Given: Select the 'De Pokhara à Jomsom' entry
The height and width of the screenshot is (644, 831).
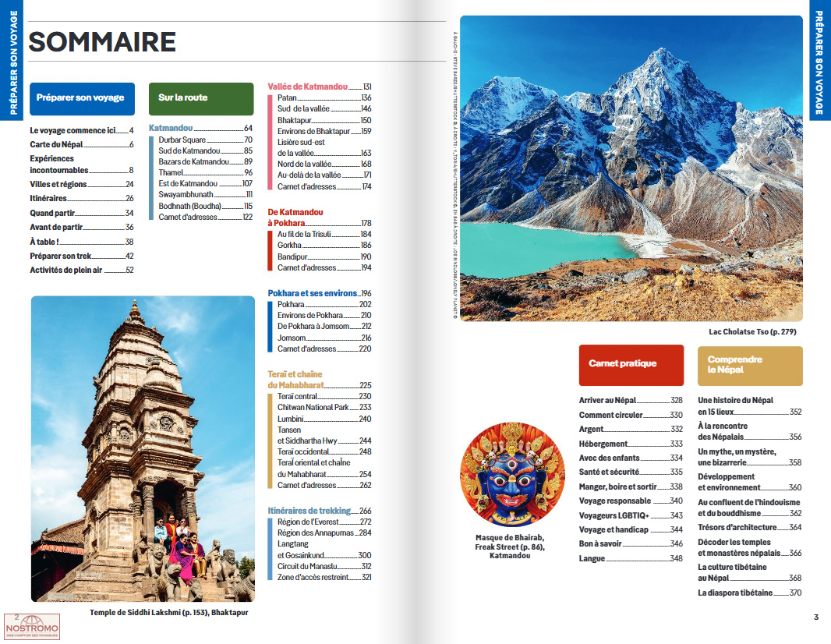Looking at the screenshot, I should pyautogui.click(x=324, y=327).
